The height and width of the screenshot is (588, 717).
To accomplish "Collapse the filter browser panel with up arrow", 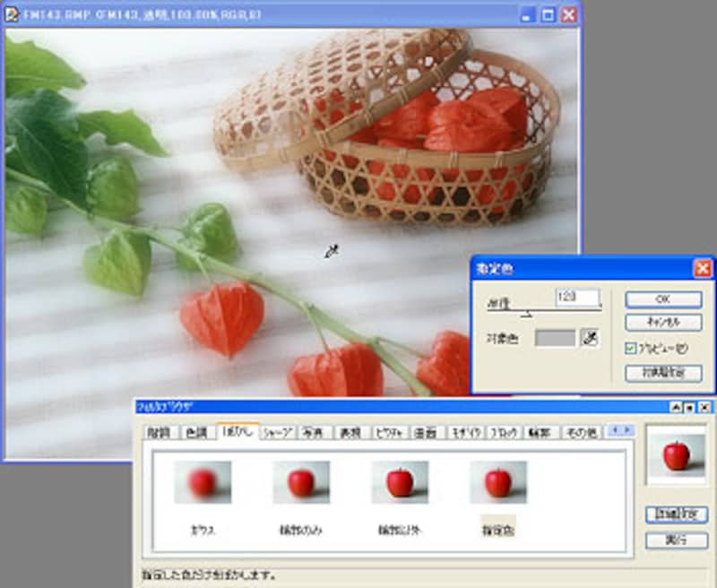I will tap(677, 407).
